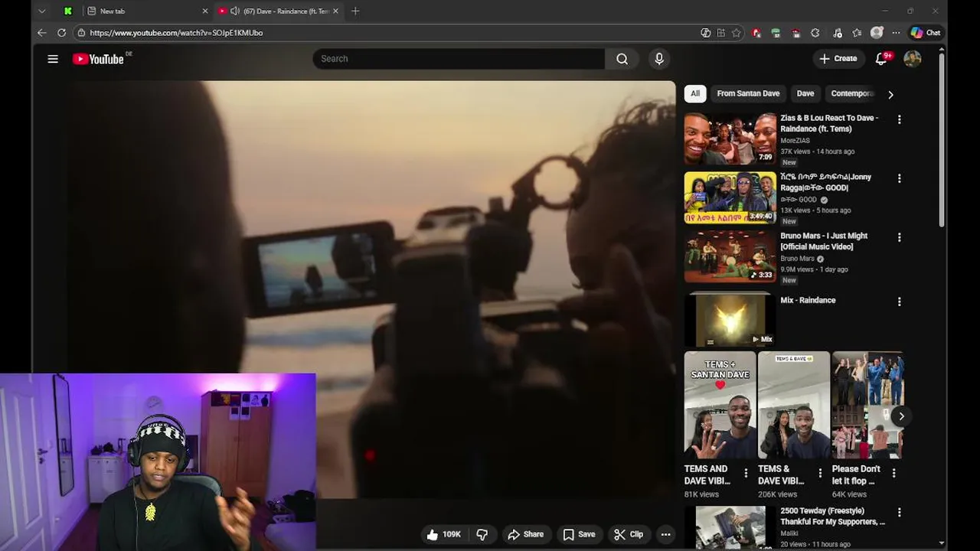
Task: Open options for 'Please Don't let it flop' short
Action: point(893,474)
